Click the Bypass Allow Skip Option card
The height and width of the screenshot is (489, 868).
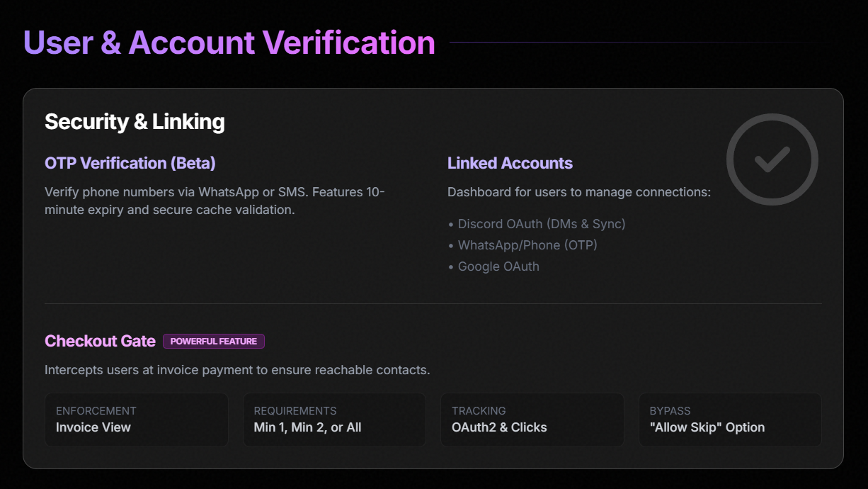(730, 420)
